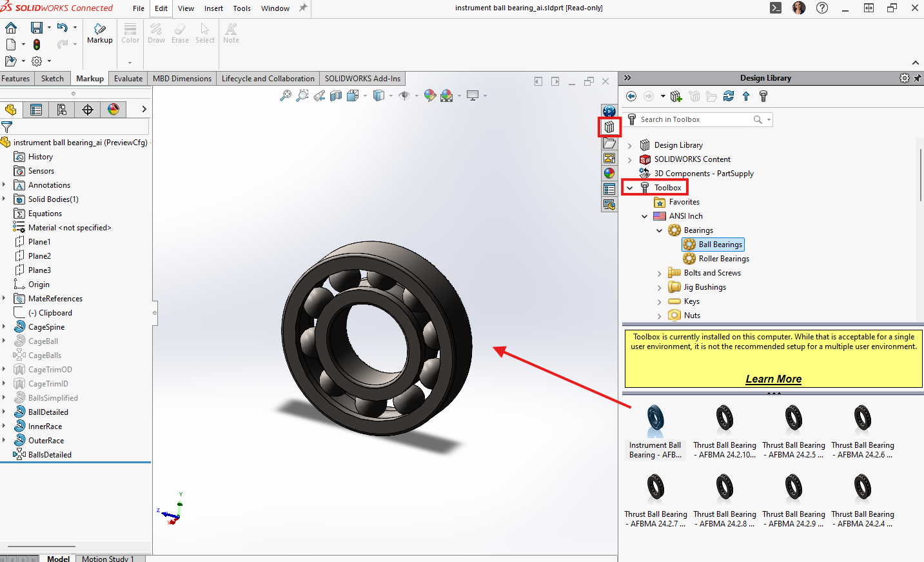
Task: Open the Options gear icon
Action: [37, 61]
